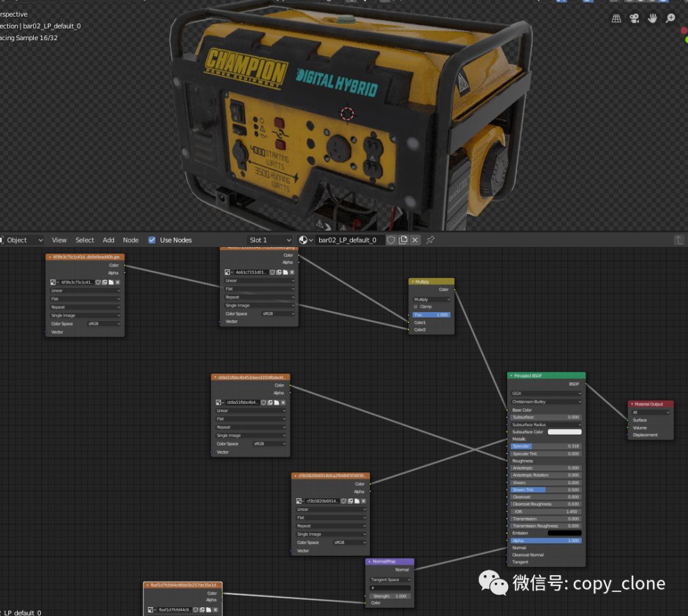Adjust the Sheen Tint slider at 0.500

click(547, 490)
